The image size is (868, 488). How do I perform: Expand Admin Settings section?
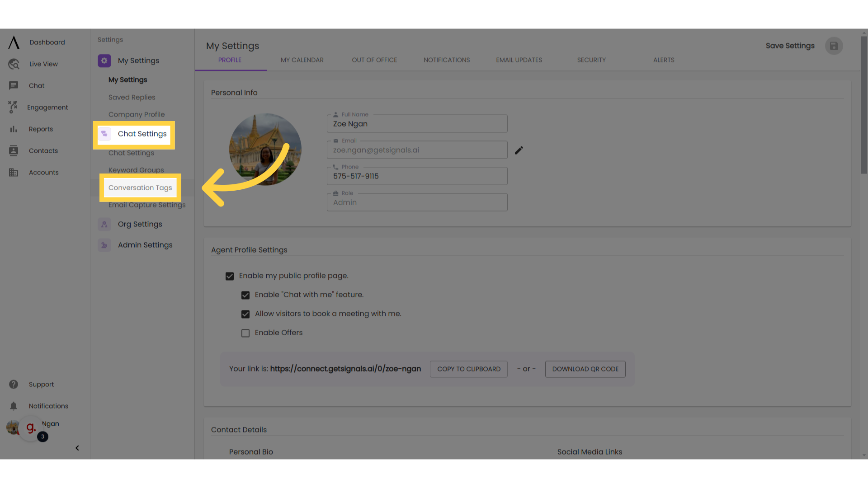pyautogui.click(x=146, y=244)
